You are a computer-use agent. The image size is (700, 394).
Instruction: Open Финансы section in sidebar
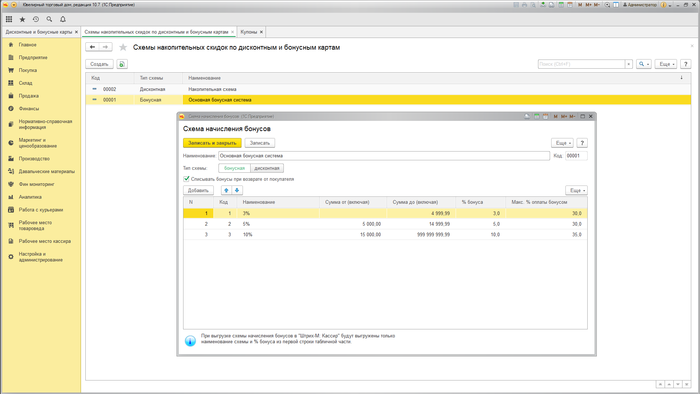(29, 108)
